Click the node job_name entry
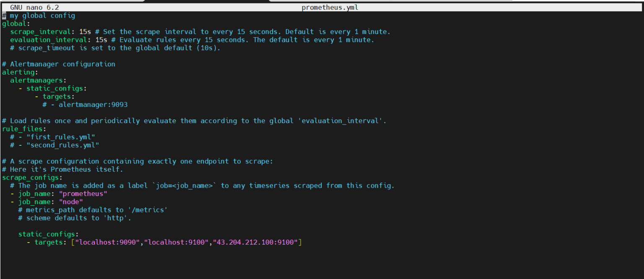644x279 pixels. coord(70,201)
